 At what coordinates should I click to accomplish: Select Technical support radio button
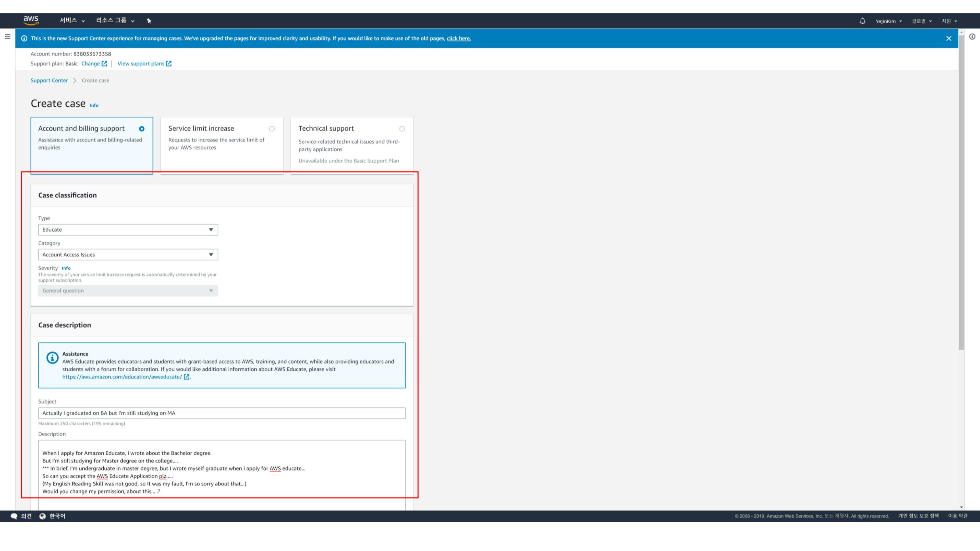pos(402,129)
